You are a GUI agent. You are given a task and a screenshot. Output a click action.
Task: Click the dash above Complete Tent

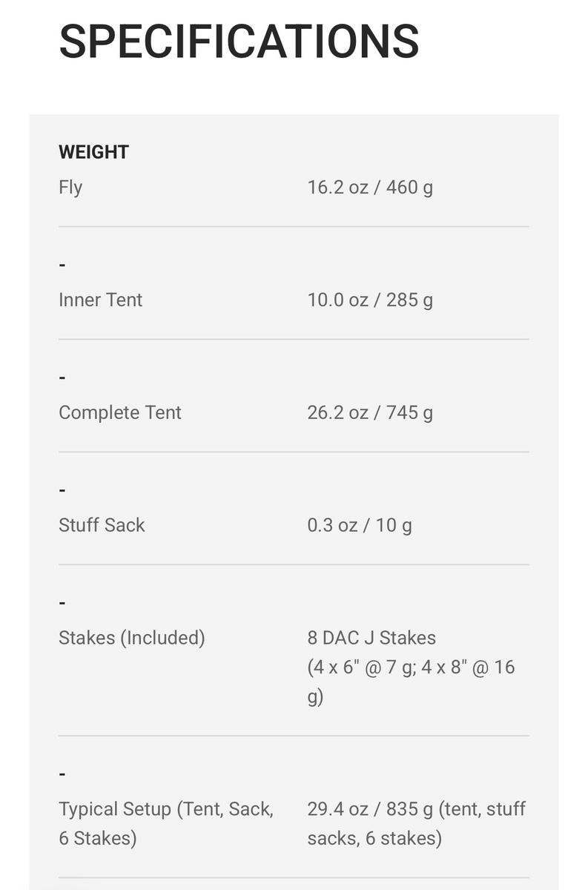point(62,378)
